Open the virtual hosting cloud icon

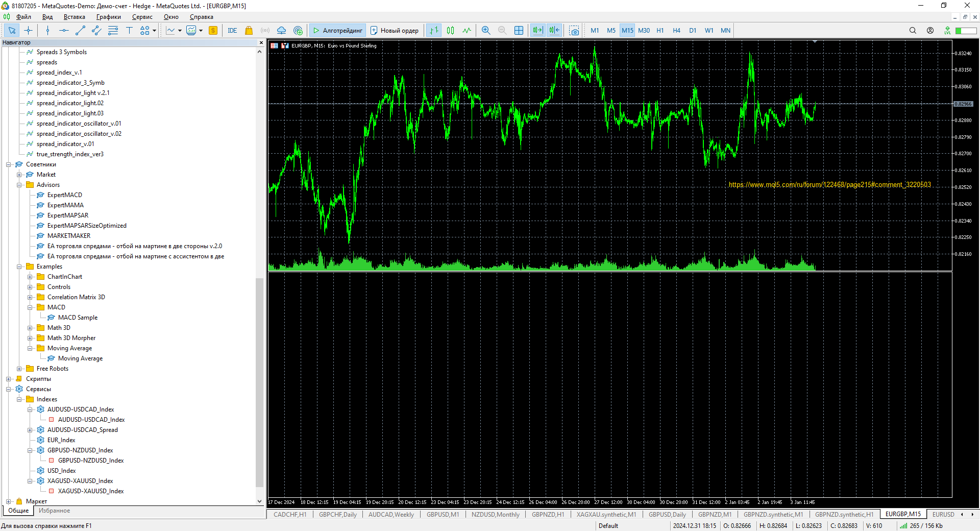(x=281, y=31)
